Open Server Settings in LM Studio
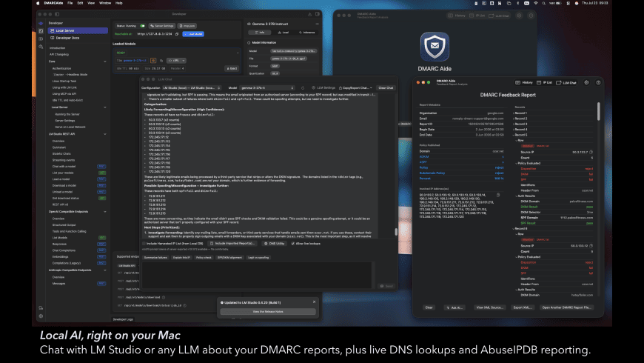 pos(162,26)
